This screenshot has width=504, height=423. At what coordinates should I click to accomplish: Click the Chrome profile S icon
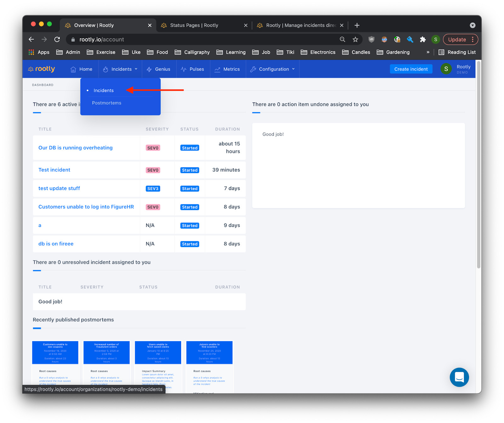[436, 39]
